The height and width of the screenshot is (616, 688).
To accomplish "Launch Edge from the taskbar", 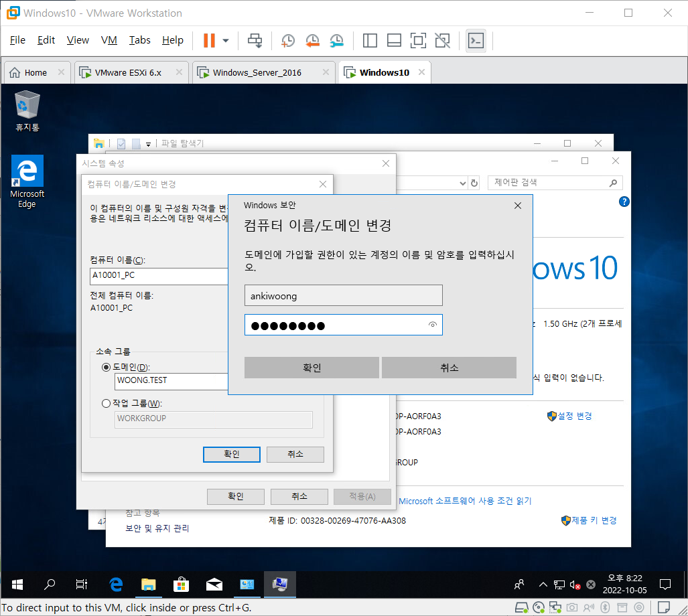I will tap(116, 584).
